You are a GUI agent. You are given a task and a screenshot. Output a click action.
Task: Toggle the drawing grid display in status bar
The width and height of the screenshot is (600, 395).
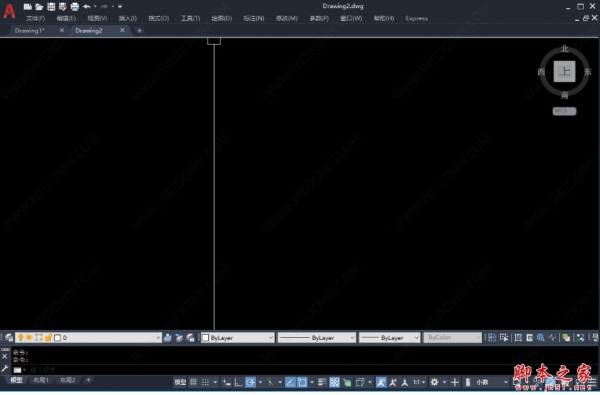tap(194, 382)
